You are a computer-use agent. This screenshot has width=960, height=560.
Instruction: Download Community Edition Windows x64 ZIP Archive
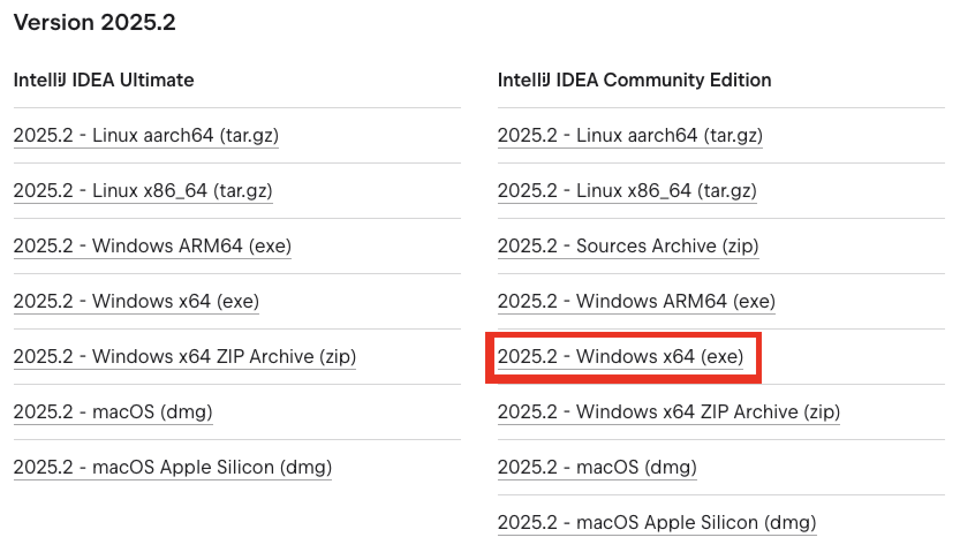[x=668, y=412]
